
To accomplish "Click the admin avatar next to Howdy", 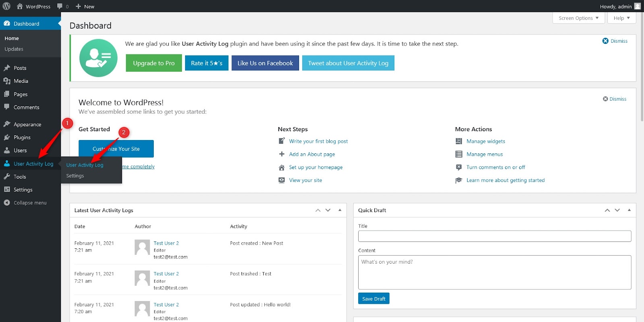I will click(637, 6).
